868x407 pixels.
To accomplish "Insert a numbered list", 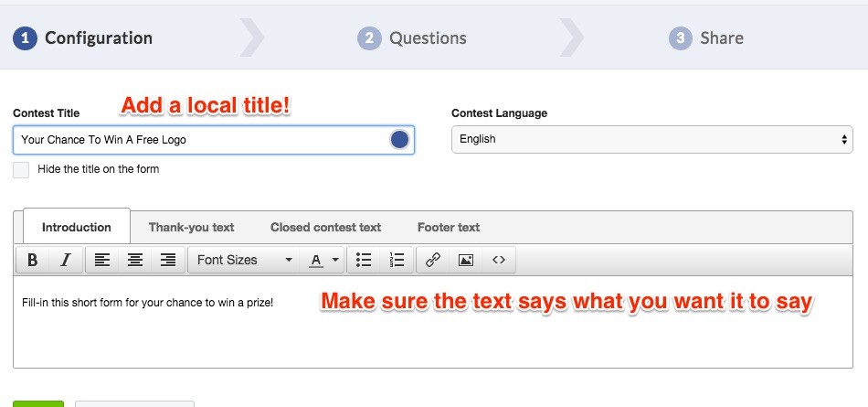I will [x=397, y=260].
